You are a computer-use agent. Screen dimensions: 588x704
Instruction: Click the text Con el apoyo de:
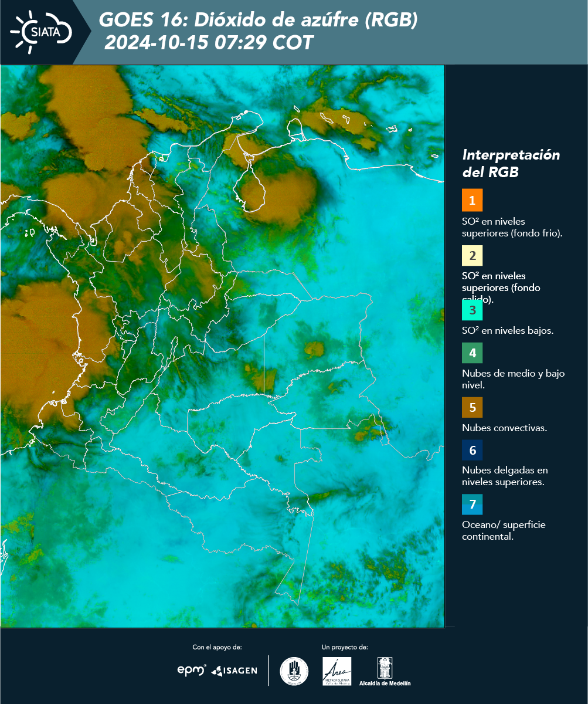click(217, 647)
